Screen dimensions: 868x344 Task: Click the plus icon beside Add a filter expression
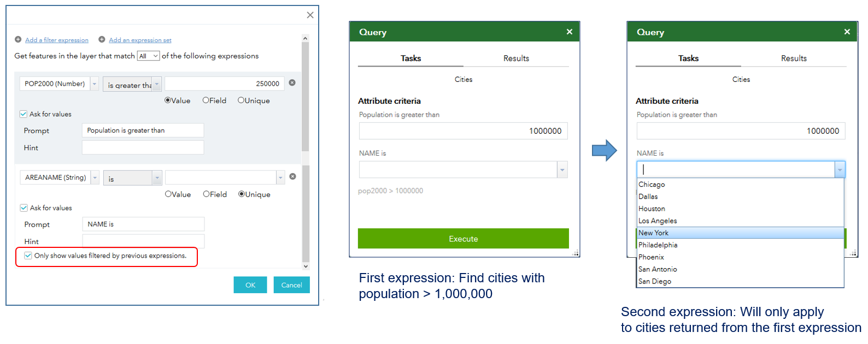click(x=18, y=39)
